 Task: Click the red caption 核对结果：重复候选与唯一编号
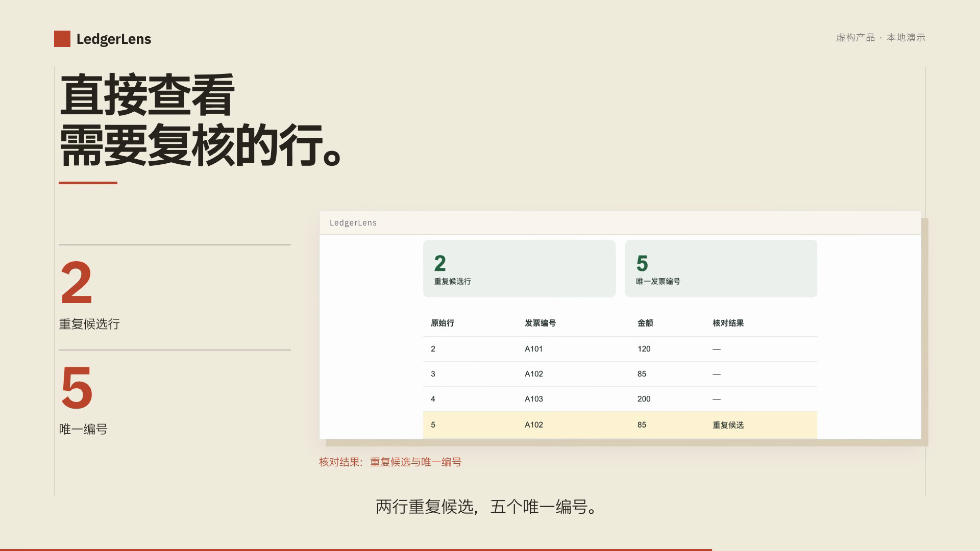(x=390, y=462)
